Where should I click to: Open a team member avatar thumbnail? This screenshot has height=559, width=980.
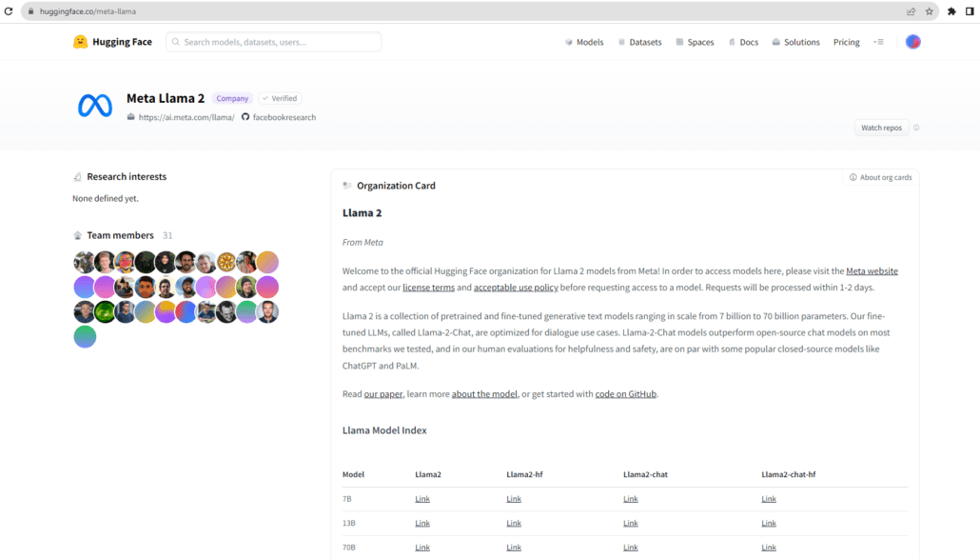coord(85,261)
